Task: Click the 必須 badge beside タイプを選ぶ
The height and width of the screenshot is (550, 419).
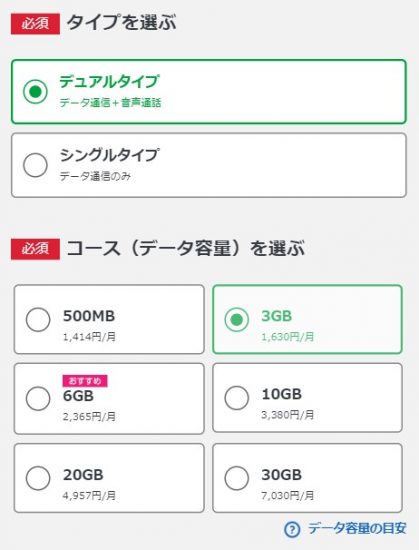Action: pyautogui.click(x=35, y=24)
